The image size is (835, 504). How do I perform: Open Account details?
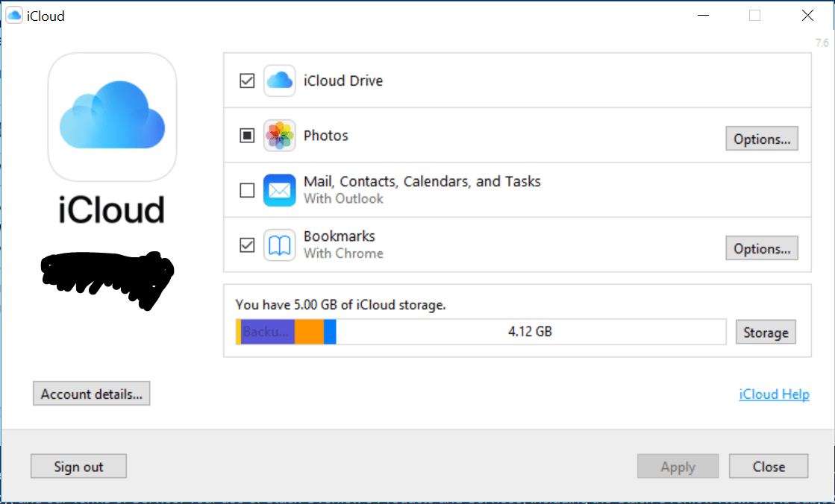click(92, 394)
